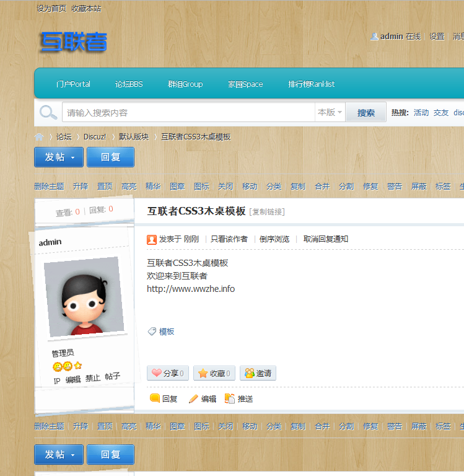Click the 模板 tag link
This screenshot has width=464, height=476.
click(x=167, y=332)
